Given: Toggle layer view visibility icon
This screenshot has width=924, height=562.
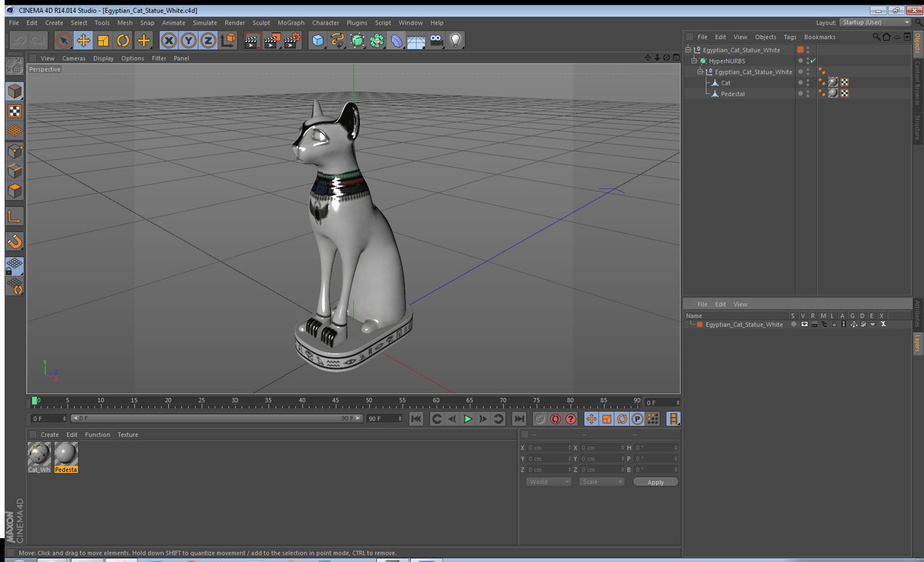Looking at the screenshot, I should coord(804,324).
